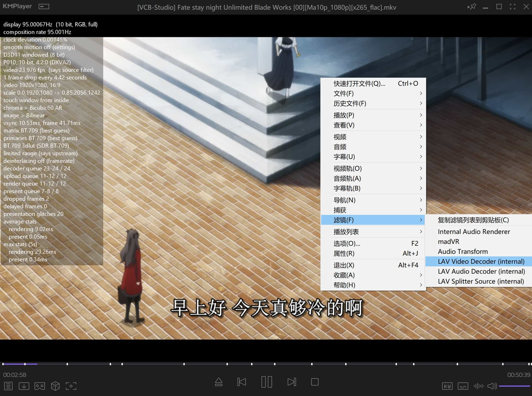Select 快速打开文件(Q)... menu entry
This screenshot has width=532, height=396.
point(373,83)
